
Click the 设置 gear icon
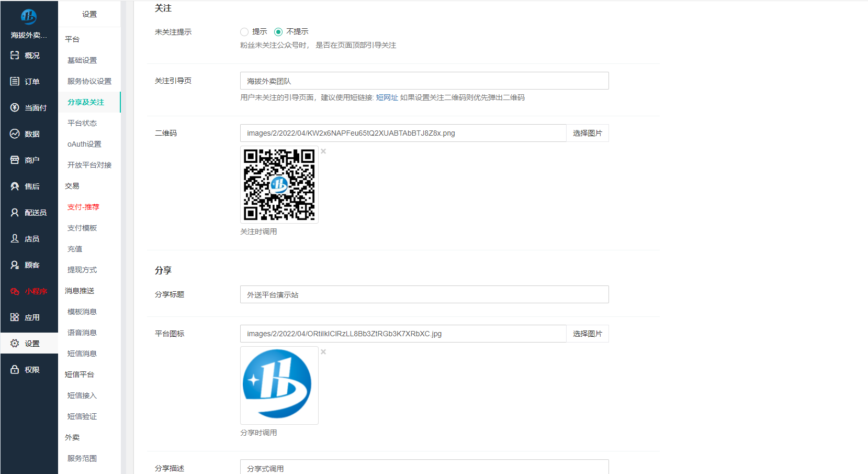[15, 343]
